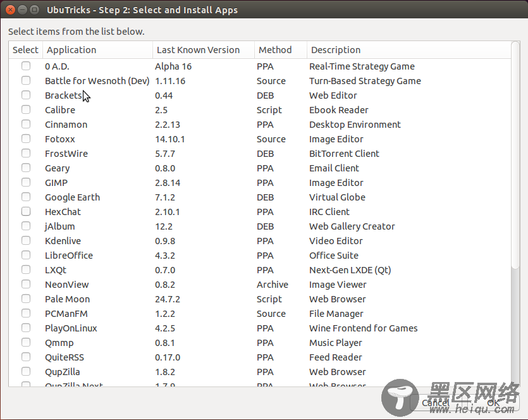Select the "Calibre" application name
Image resolution: width=528 pixels, height=420 pixels.
click(60, 110)
